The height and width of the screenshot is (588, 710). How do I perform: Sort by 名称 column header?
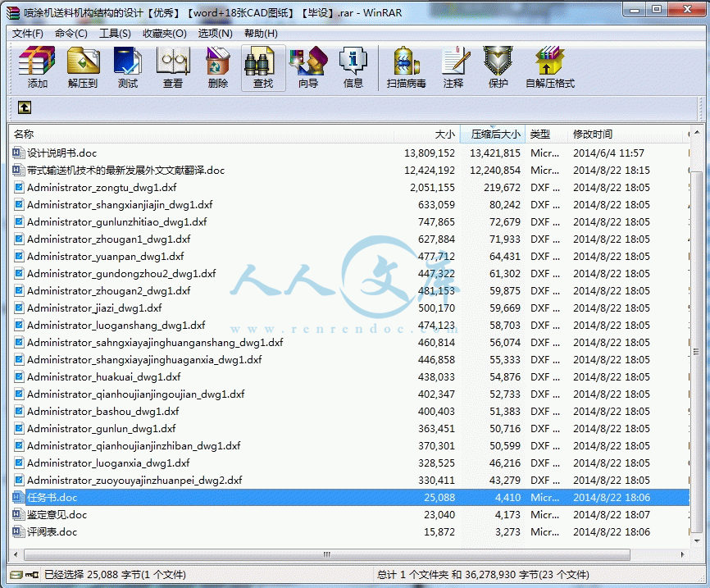[201, 134]
